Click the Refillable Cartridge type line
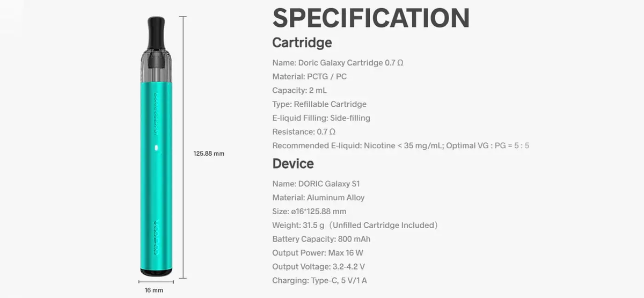The width and height of the screenshot is (644, 298). click(319, 104)
